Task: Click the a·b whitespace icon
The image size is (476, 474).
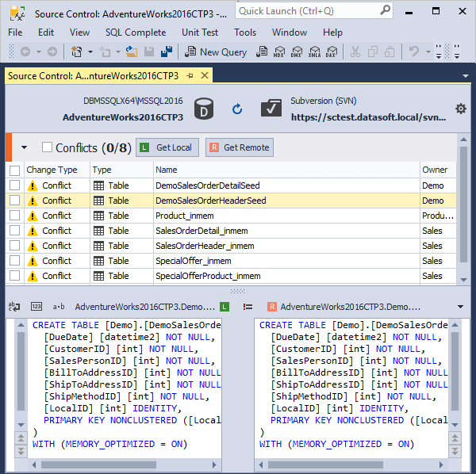Action: tap(58, 307)
